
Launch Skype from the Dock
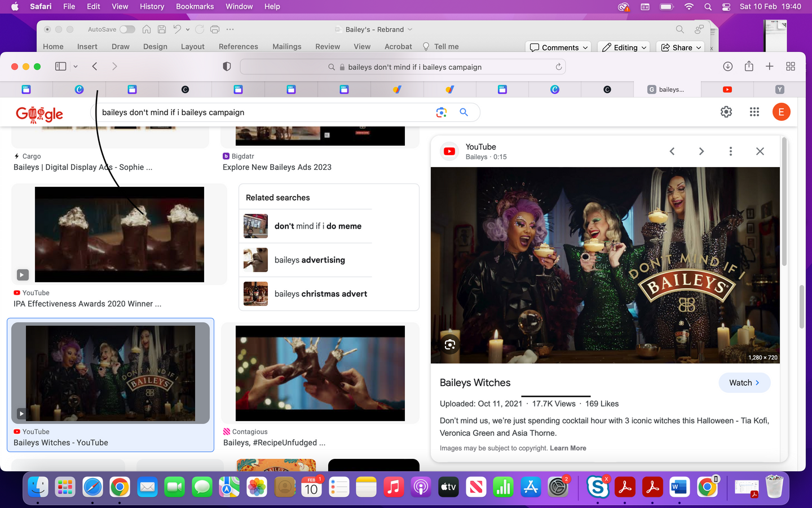[x=598, y=487]
